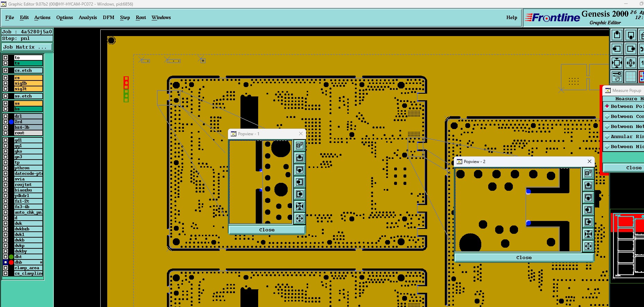Click the panel overview thumbnail

[x=627, y=246]
